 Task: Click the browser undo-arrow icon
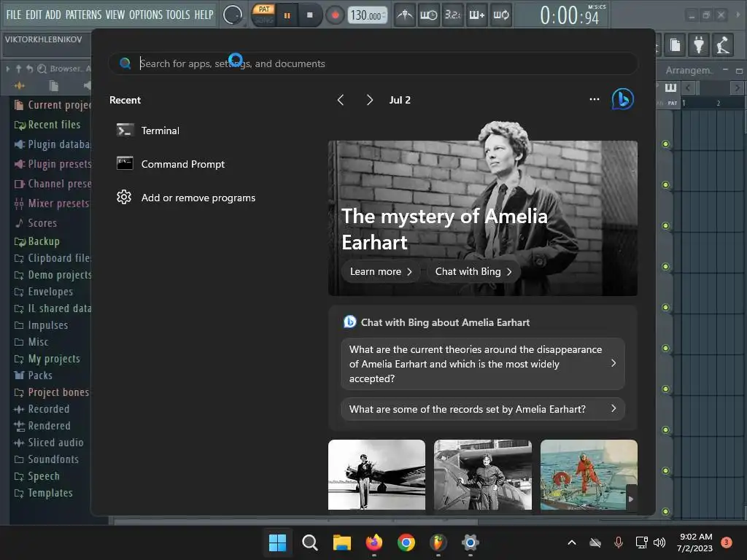coord(29,69)
